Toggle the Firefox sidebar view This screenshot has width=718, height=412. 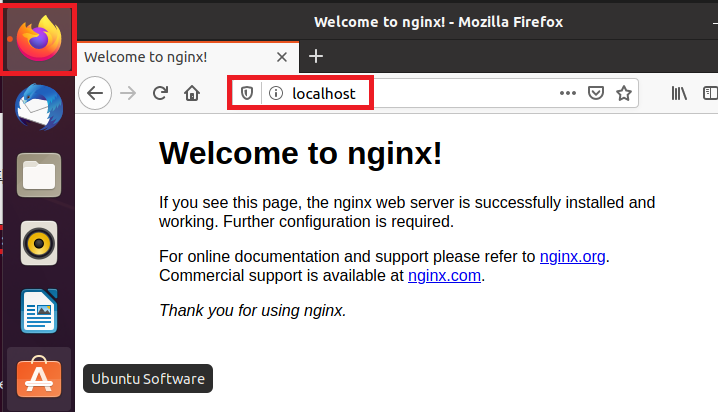(710, 93)
